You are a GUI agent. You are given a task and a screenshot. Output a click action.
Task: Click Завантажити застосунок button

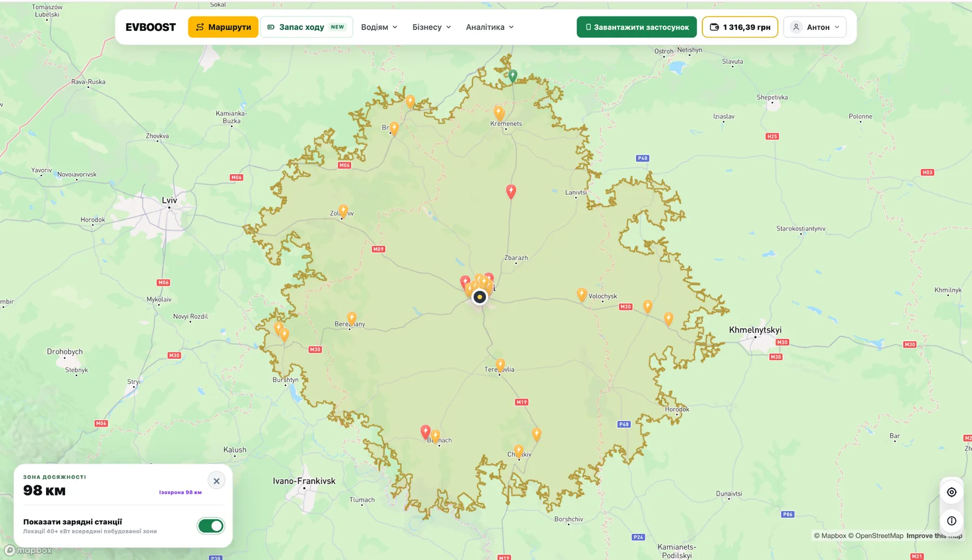tap(637, 27)
